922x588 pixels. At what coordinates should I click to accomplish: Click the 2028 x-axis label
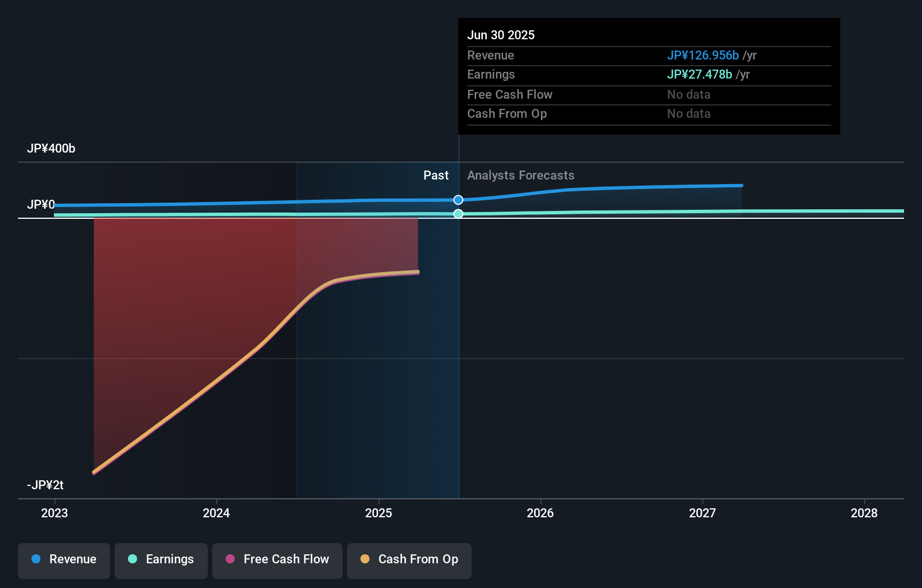pos(864,513)
